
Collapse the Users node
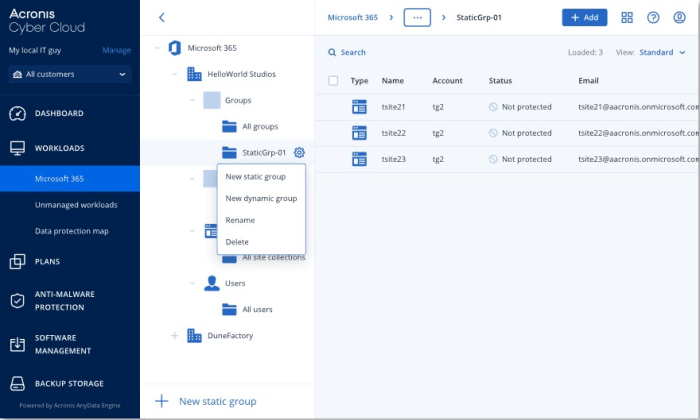pyautogui.click(x=192, y=283)
